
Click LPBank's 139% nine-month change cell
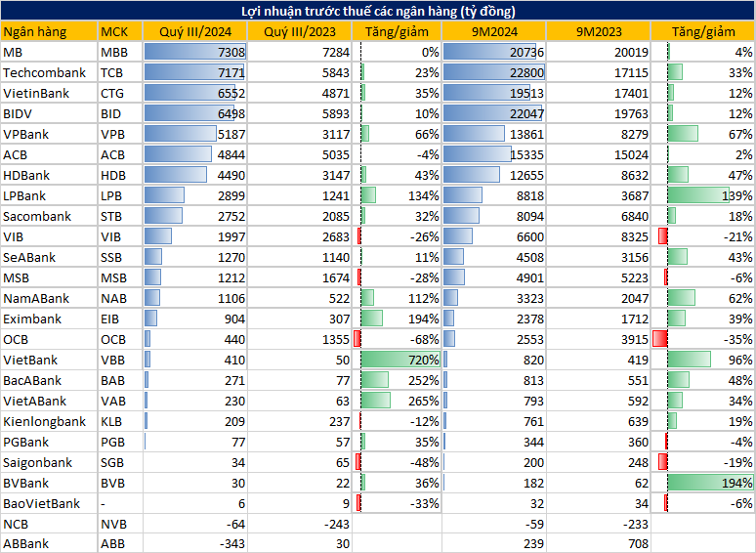point(703,195)
